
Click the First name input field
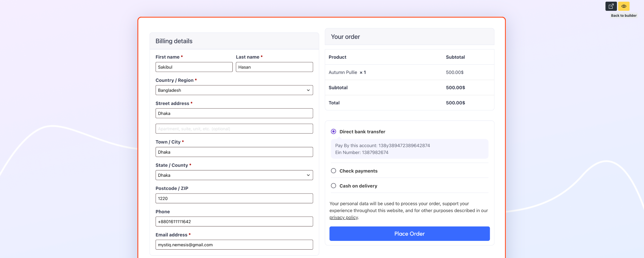194,67
